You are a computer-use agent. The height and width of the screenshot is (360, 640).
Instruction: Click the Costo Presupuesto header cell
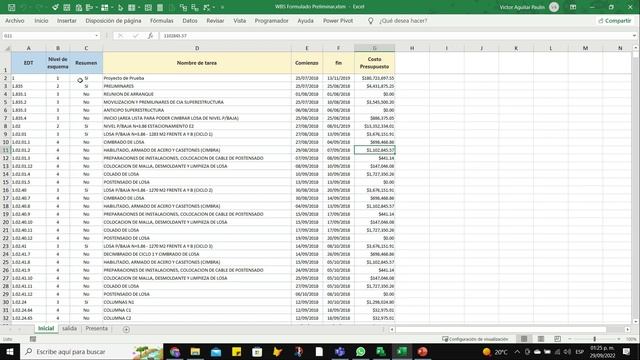click(374, 63)
